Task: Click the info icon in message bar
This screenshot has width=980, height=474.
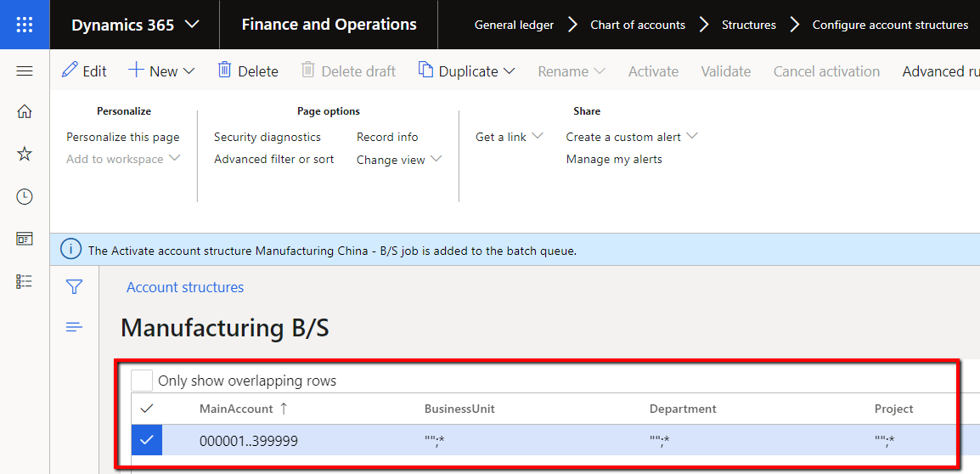Action: [70, 250]
